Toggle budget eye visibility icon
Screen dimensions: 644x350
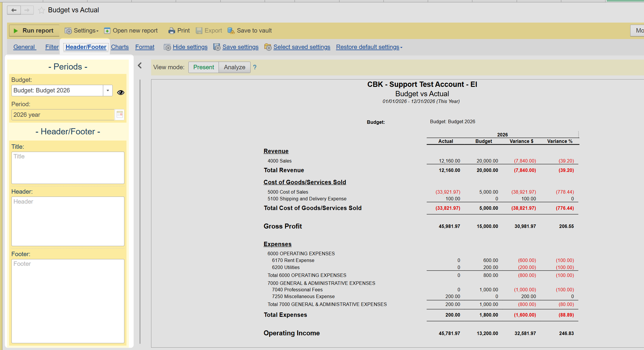(121, 92)
